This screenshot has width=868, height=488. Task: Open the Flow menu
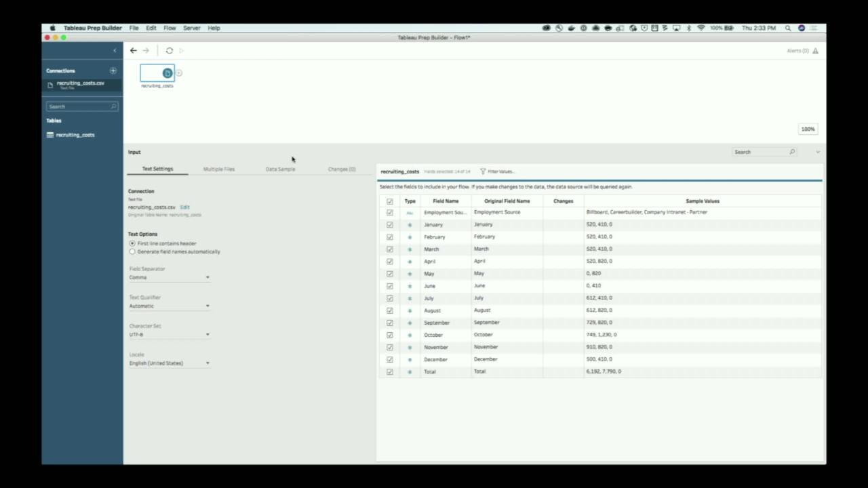pos(170,28)
